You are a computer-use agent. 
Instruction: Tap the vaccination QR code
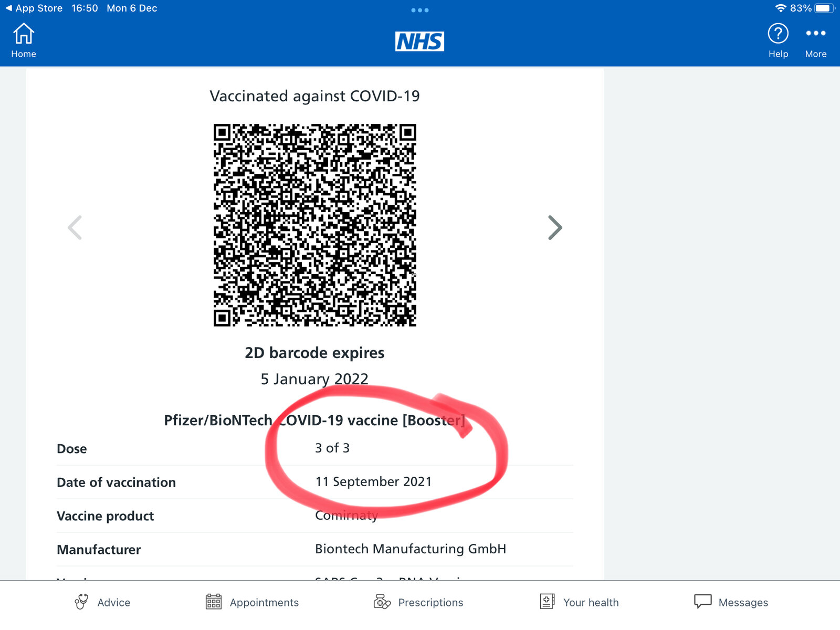[315, 225]
